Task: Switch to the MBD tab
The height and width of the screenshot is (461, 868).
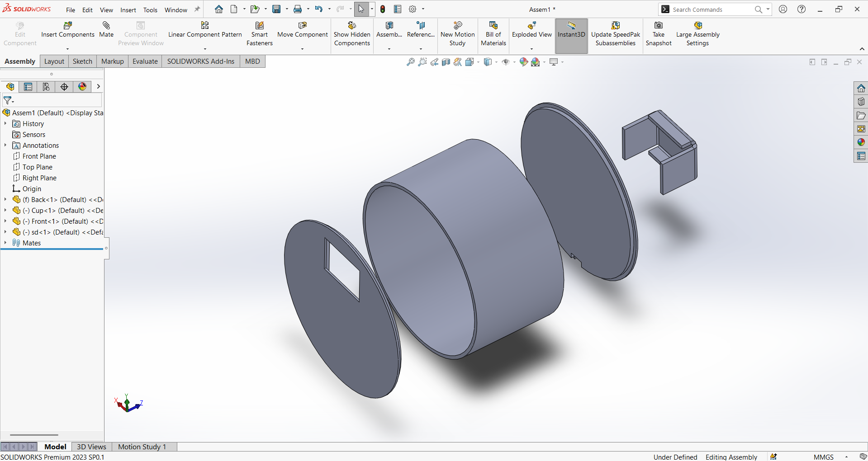Action: (x=252, y=61)
